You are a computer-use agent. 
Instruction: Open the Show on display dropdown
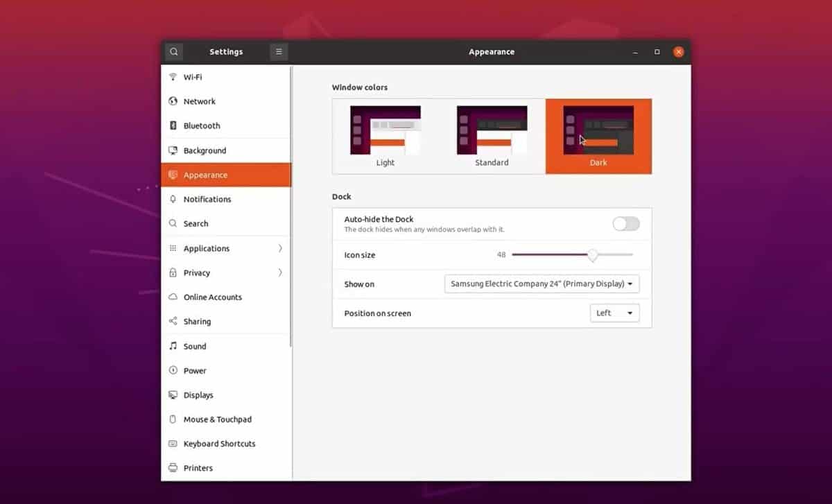click(x=541, y=284)
